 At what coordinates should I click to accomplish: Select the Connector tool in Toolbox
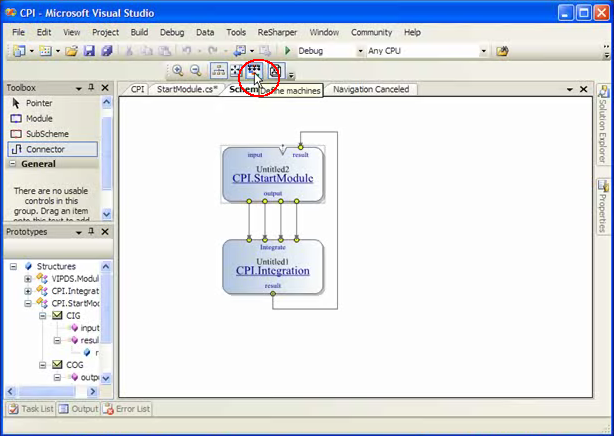(x=52, y=149)
